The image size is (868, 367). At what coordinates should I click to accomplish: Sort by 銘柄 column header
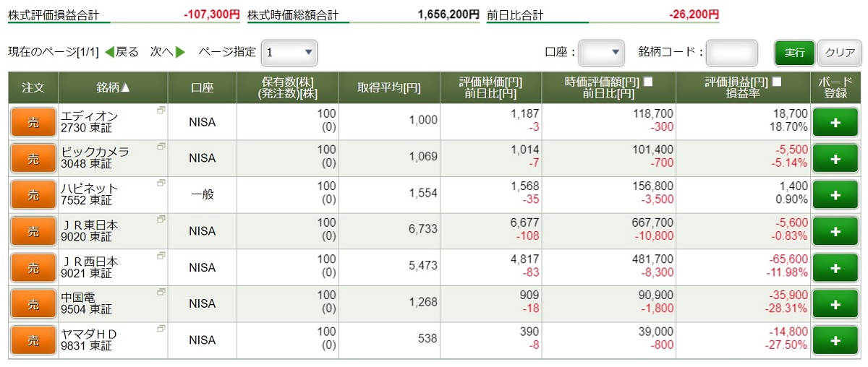[114, 87]
